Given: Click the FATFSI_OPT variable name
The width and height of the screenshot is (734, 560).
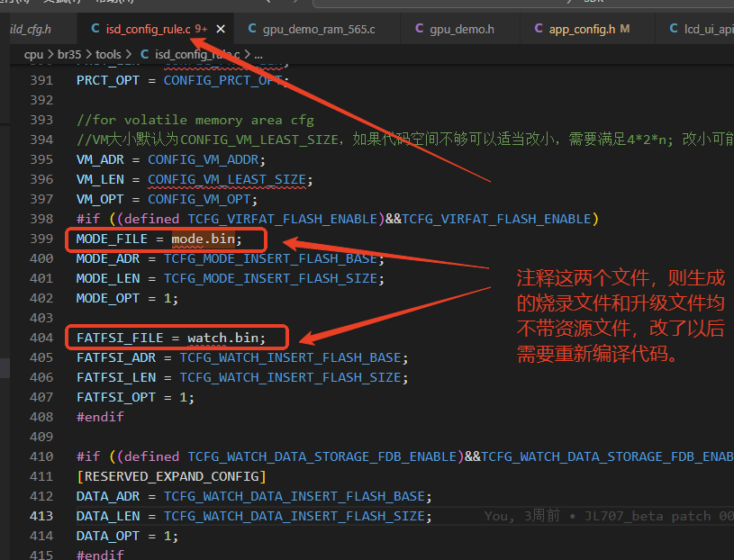Looking at the screenshot, I should (x=115, y=397).
